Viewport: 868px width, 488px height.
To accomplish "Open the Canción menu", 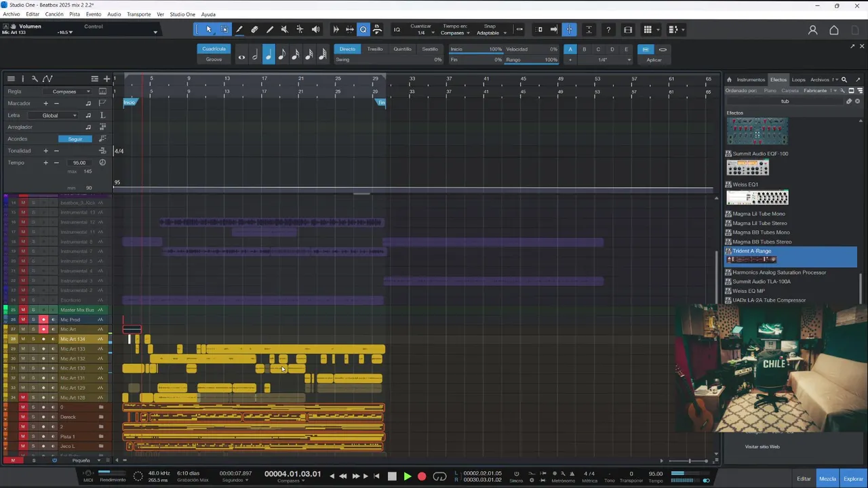I will [x=54, y=14].
